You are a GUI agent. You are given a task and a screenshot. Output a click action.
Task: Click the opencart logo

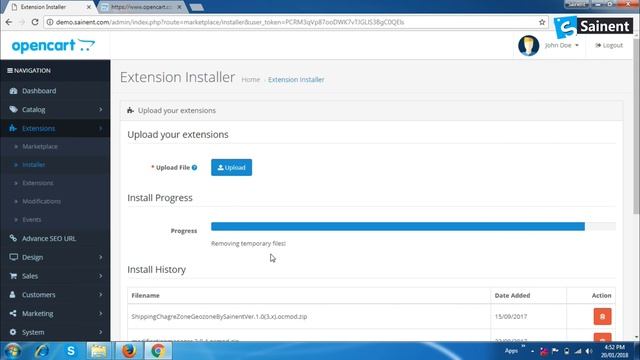53,46
